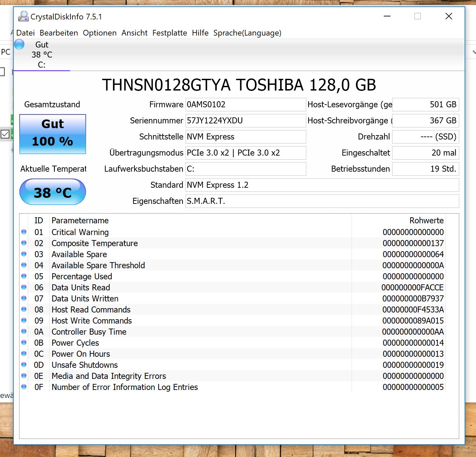
Task: Click the Gesamtzustand label
Action: pos(52,105)
